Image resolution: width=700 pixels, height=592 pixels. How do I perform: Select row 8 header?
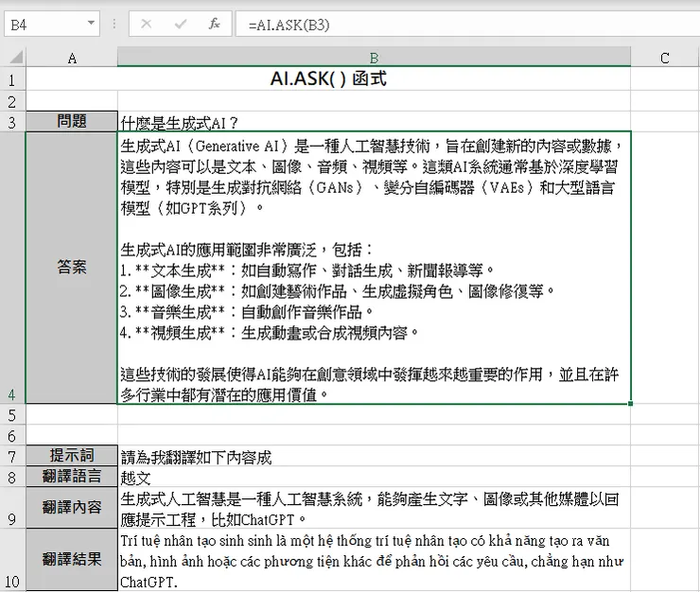12,477
